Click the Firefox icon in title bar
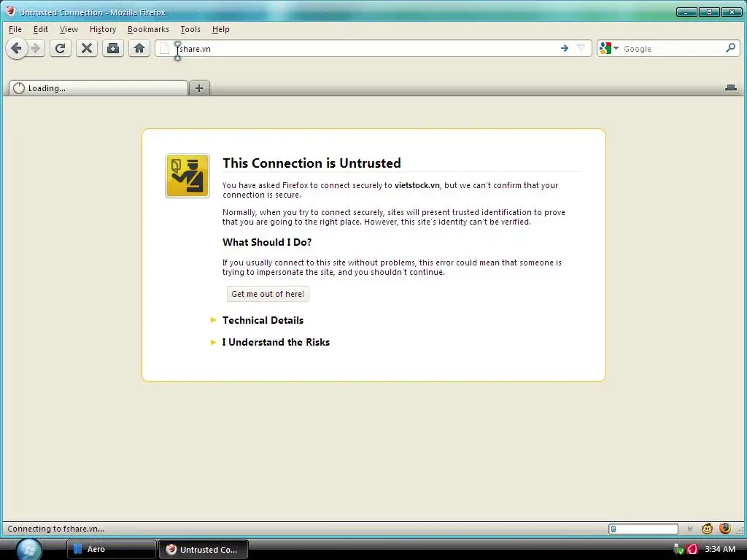The width and height of the screenshot is (747, 560). click(x=10, y=11)
